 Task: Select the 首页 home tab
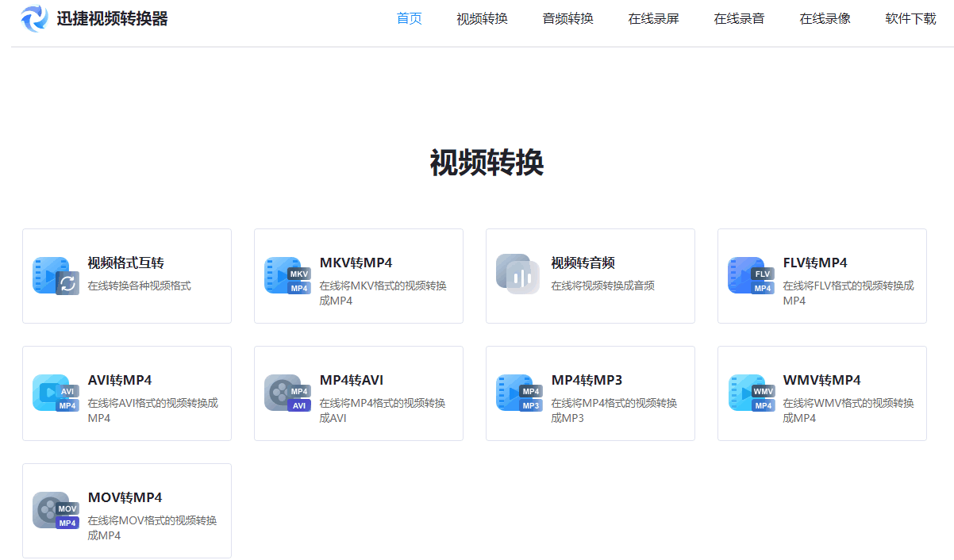[x=409, y=17]
